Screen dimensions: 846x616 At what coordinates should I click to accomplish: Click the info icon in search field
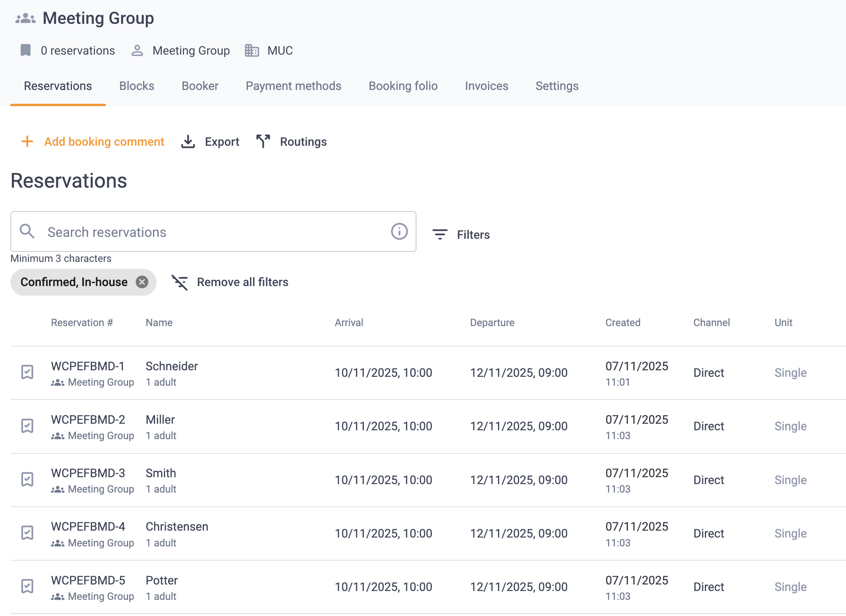399,231
